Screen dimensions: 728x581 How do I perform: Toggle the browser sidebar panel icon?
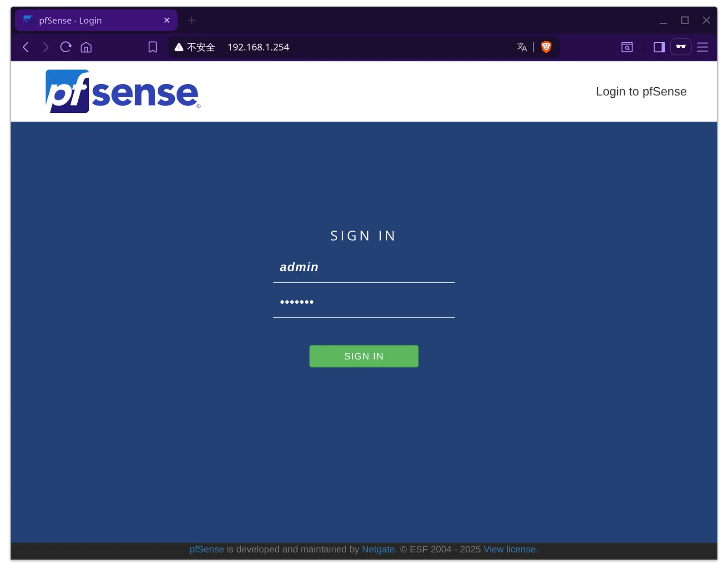pyautogui.click(x=659, y=47)
